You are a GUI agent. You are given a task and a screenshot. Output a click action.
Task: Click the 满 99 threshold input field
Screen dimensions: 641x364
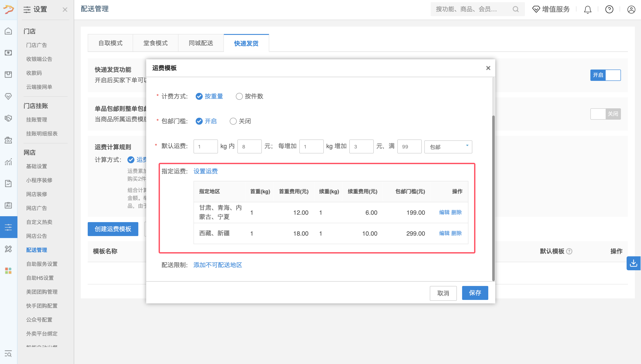409,146
